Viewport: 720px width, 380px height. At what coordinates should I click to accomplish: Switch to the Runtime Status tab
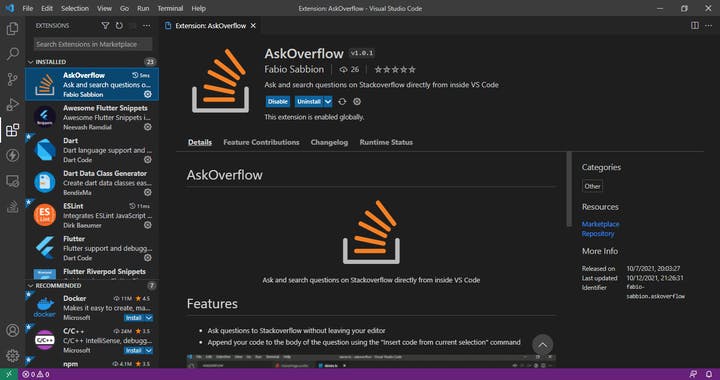click(x=386, y=142)
